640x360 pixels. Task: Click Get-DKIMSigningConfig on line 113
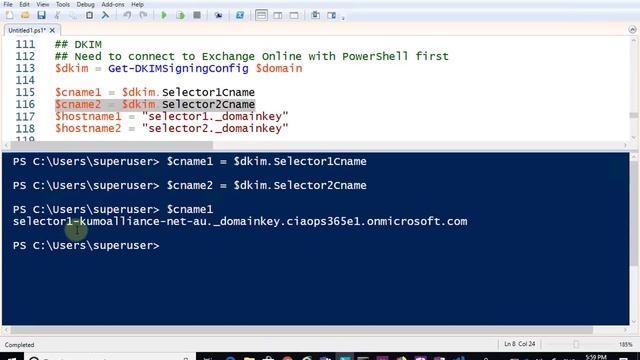tap(178, 68)
